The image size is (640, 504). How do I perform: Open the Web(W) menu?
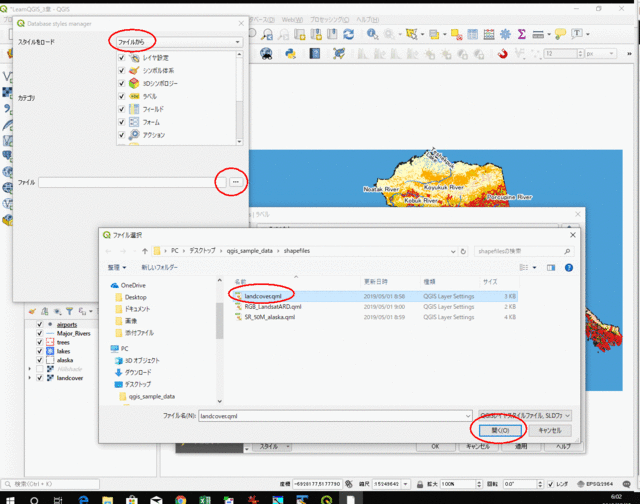pyautogui.click(x=292, y=20)
